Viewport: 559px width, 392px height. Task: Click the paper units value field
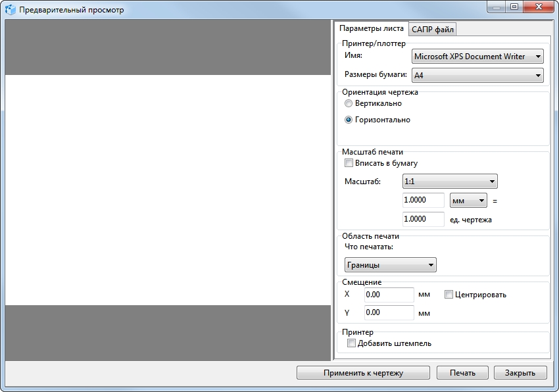(423, 201)
